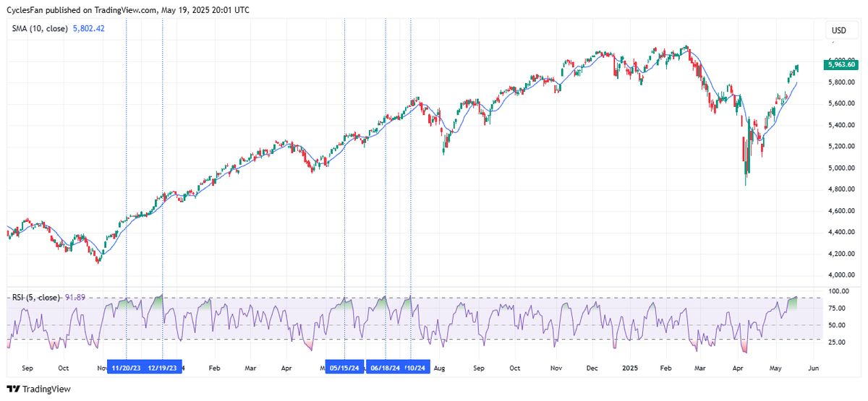Click the Jun label on time axis
868x401 pixels.
point(813,367)
